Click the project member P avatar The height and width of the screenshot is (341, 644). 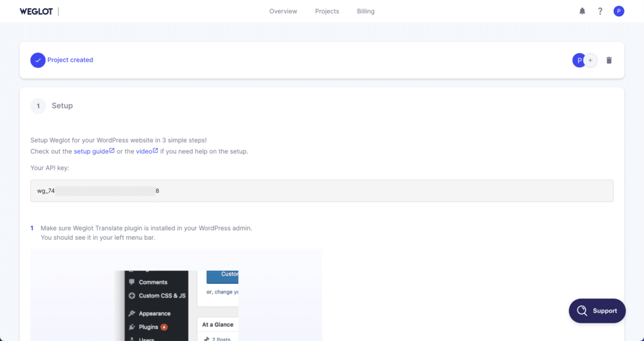(x=579, y=60)
